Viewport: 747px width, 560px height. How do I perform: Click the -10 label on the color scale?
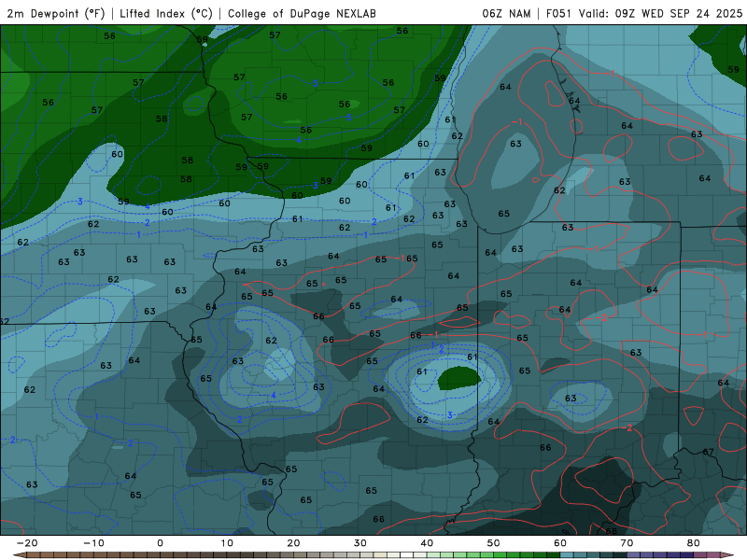pyautogui.click(x=93, y=543)
